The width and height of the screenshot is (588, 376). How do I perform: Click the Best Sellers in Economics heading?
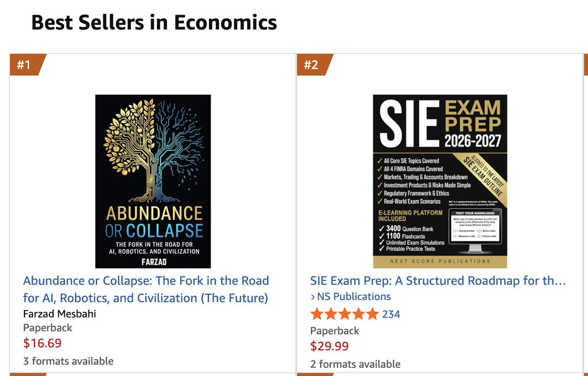(x=154, y=23)
